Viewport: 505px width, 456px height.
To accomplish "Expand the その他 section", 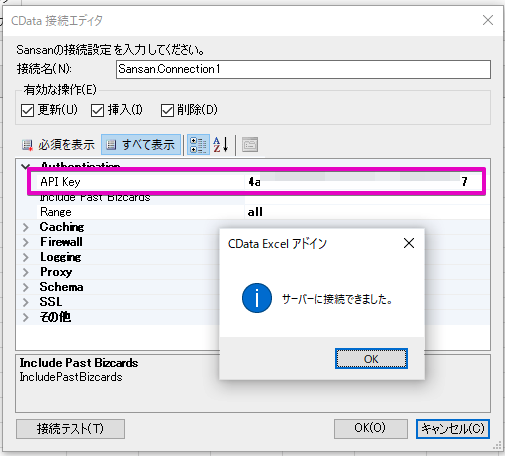I will [x=26, y=317].
